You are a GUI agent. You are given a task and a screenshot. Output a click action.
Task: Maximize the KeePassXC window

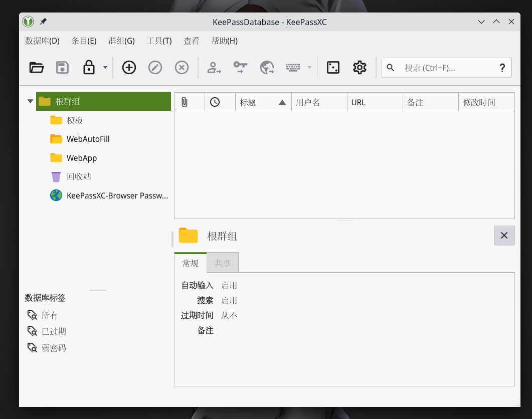pos(496,22)
